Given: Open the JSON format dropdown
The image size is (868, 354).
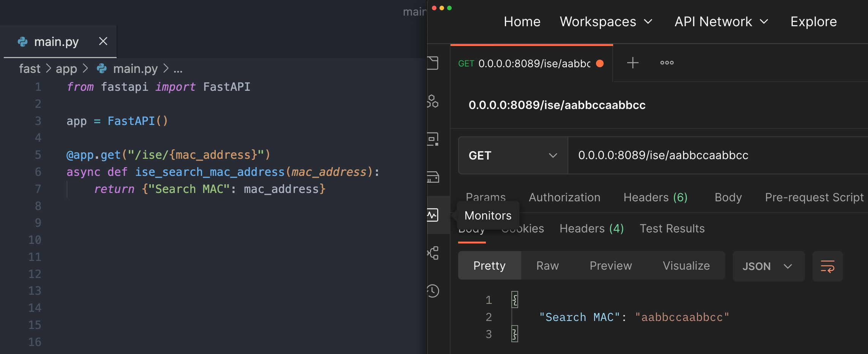Looking at the screenshot, I should click(x=768, y=266).
